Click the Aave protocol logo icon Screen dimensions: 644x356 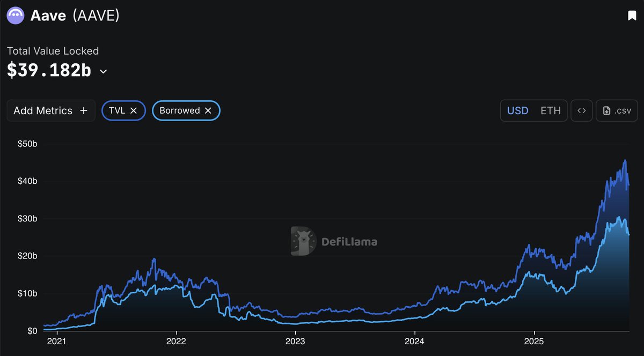coord(16,16)
